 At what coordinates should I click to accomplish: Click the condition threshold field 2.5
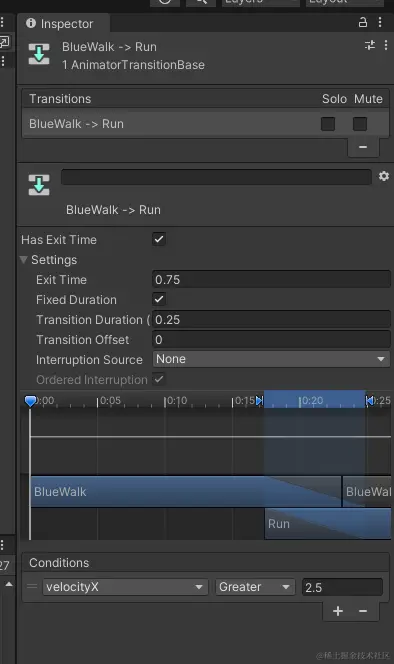pyautogui.click(x=342, y=587)
